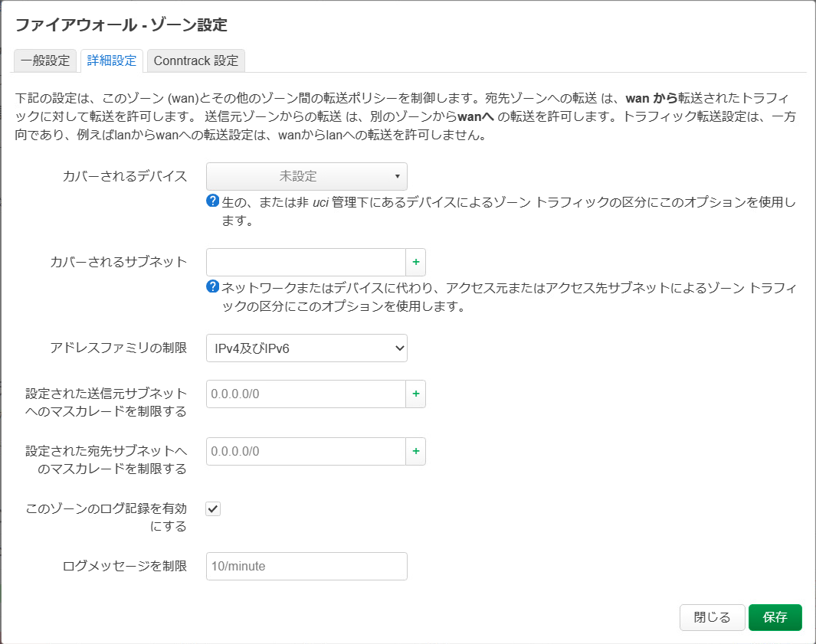Open Conntrack 設定 tab
The image size is (816, 644).
(x=196, y=60)
